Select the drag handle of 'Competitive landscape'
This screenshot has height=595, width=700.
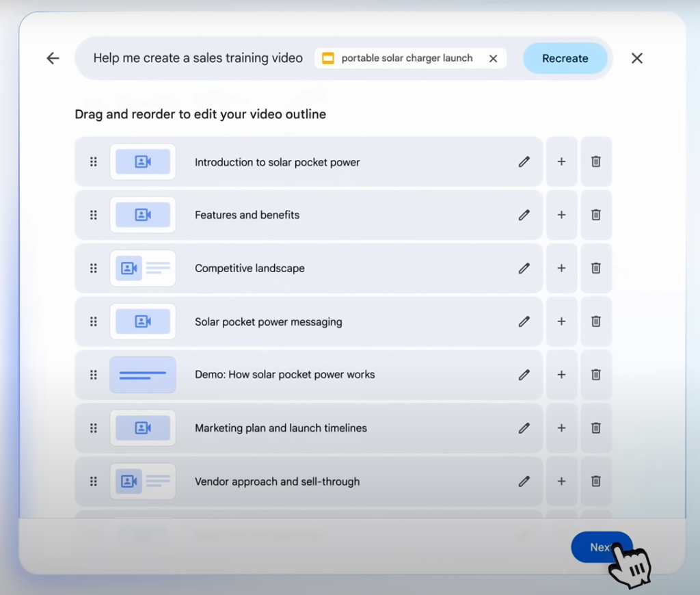(x=93, y=268)
